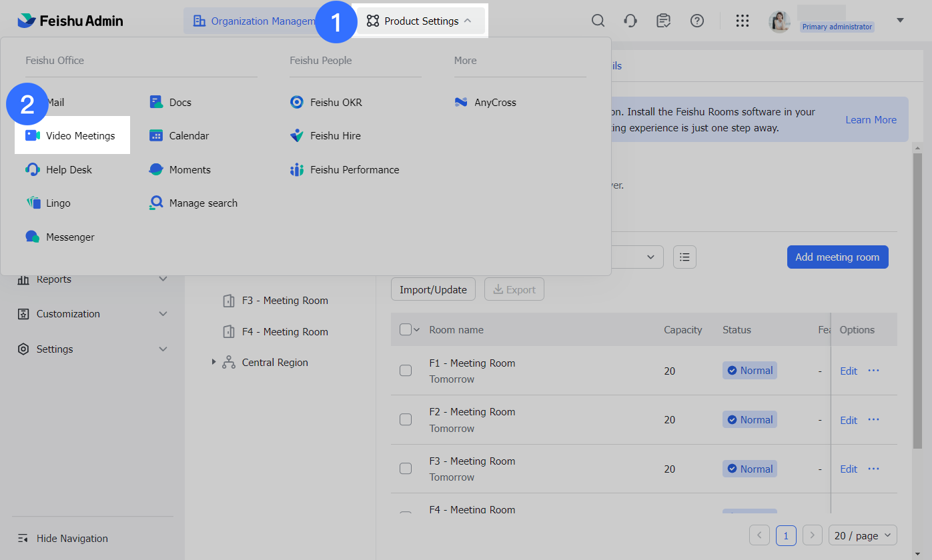Open Help Desk product settings
This screenshot has height=560, width=932.
59,170
